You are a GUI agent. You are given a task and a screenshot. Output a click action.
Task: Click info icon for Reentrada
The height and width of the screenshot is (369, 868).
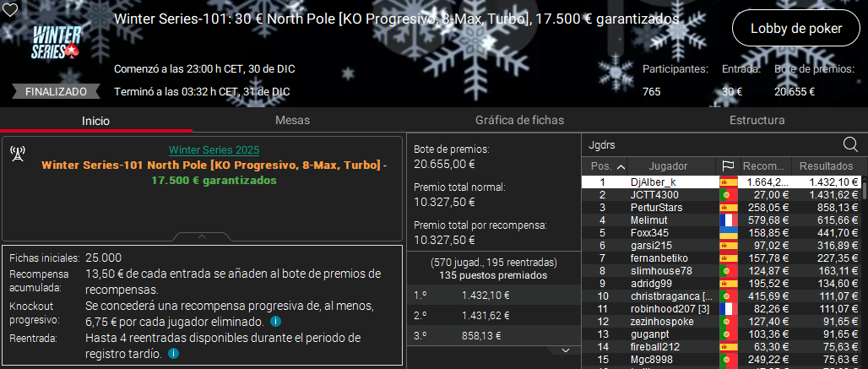coord(173,354)
